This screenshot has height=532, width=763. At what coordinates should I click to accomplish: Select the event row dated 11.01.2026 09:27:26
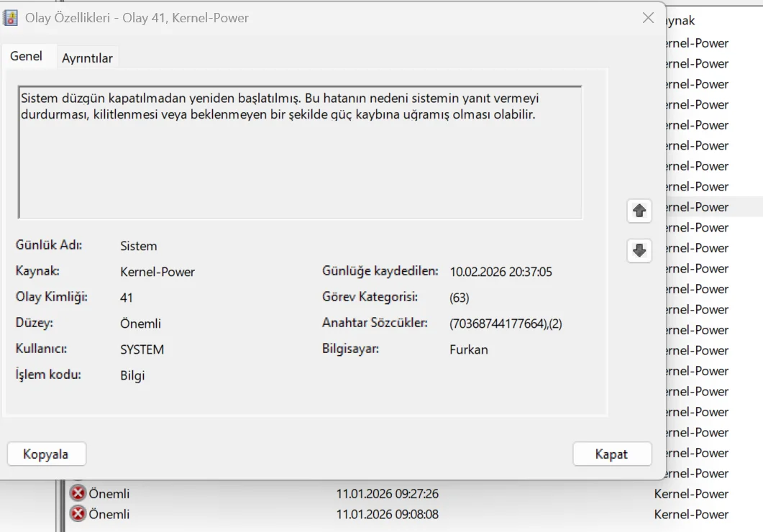pos(387,494)
